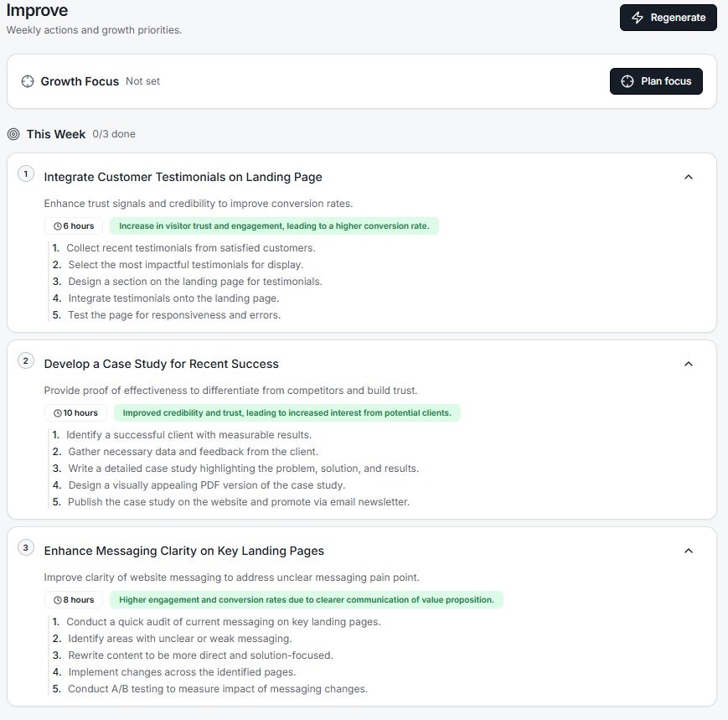Collapse the Enhance Messaging Clarity card
Screen dimensions: 728x720
tap(689, 551)
